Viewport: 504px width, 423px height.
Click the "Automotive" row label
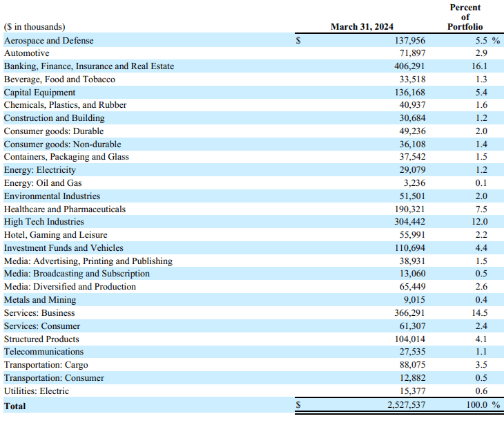click(27, 53)
